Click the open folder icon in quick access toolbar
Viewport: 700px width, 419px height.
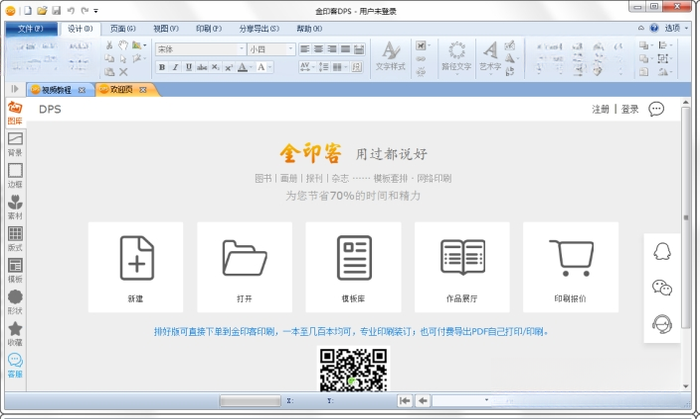42,10
